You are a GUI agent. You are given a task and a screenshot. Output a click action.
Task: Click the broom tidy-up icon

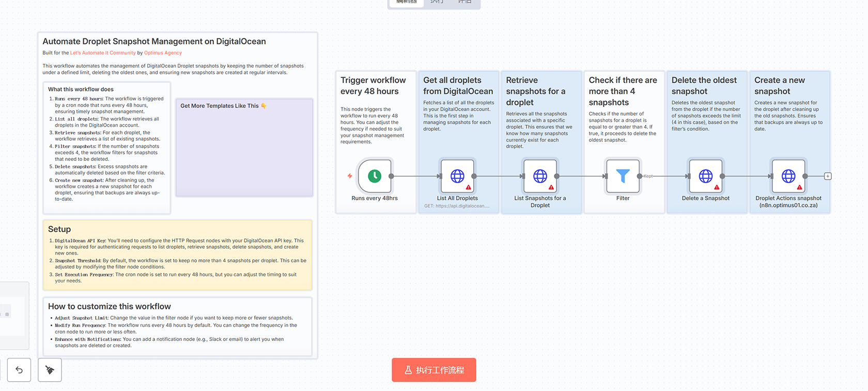point(50,370)
